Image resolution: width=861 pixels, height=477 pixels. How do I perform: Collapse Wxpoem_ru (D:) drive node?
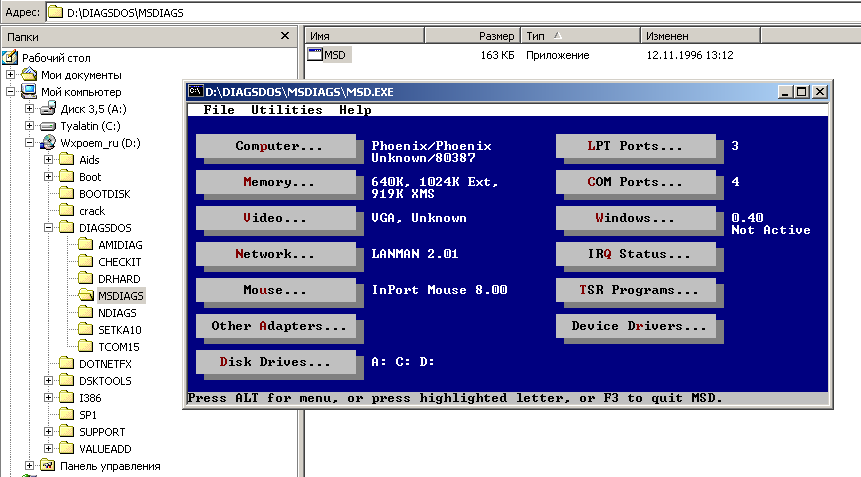pos(30,143)
